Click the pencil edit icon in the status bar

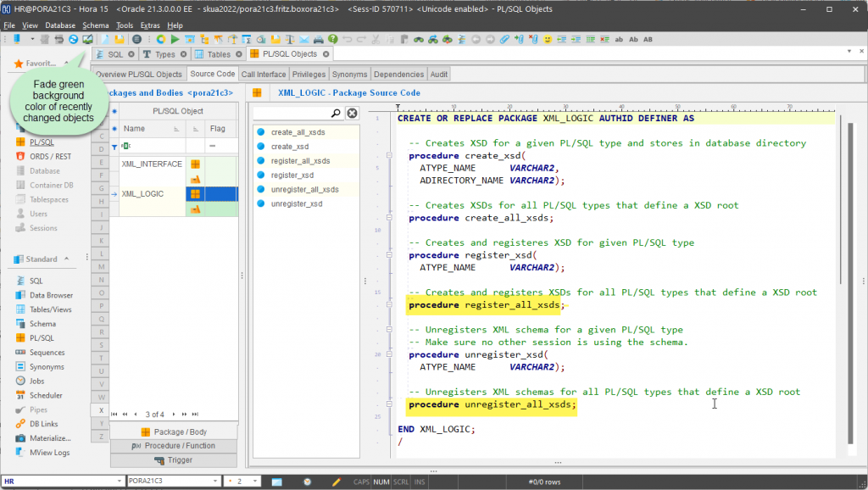337,481
